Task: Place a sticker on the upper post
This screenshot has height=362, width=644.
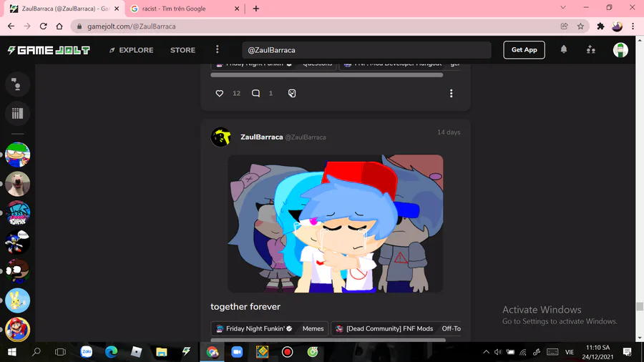Action: (x=292, y=93)
